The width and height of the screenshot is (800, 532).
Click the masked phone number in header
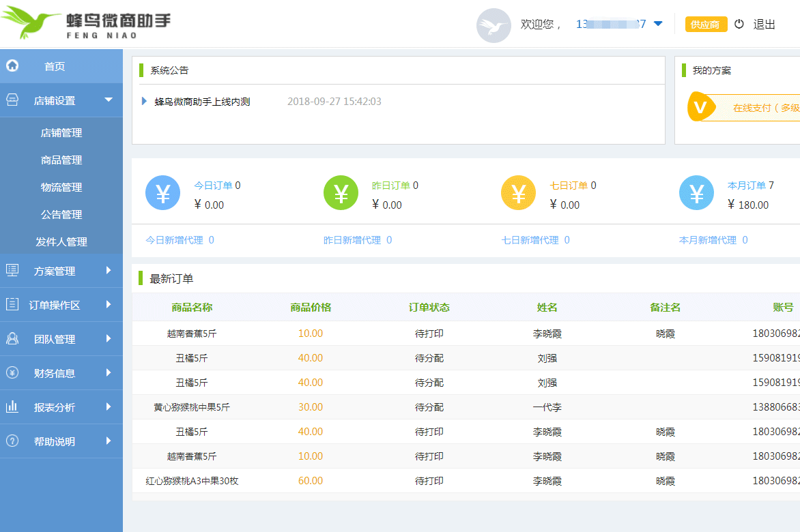(611, 24)
